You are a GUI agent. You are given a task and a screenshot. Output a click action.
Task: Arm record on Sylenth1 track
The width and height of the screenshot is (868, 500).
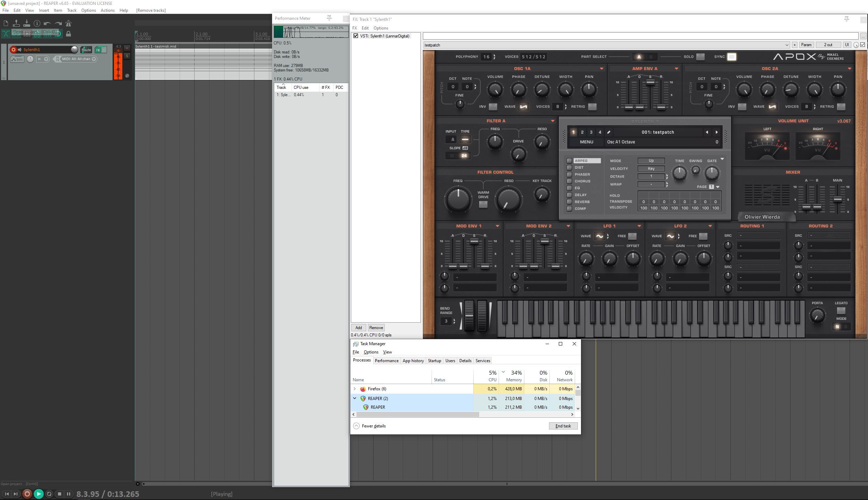click(x=14, y=50)
